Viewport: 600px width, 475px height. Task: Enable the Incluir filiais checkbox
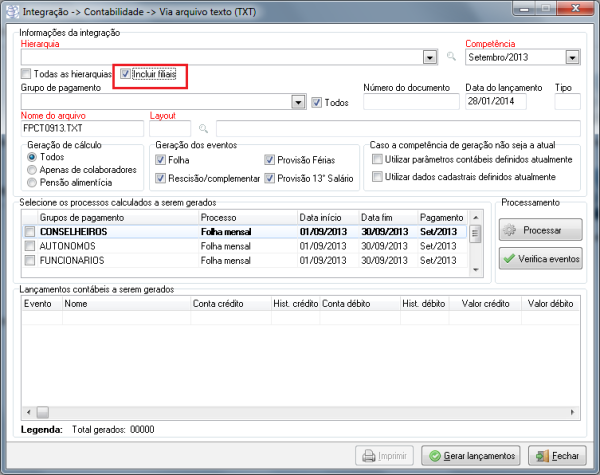coord(125,74)
